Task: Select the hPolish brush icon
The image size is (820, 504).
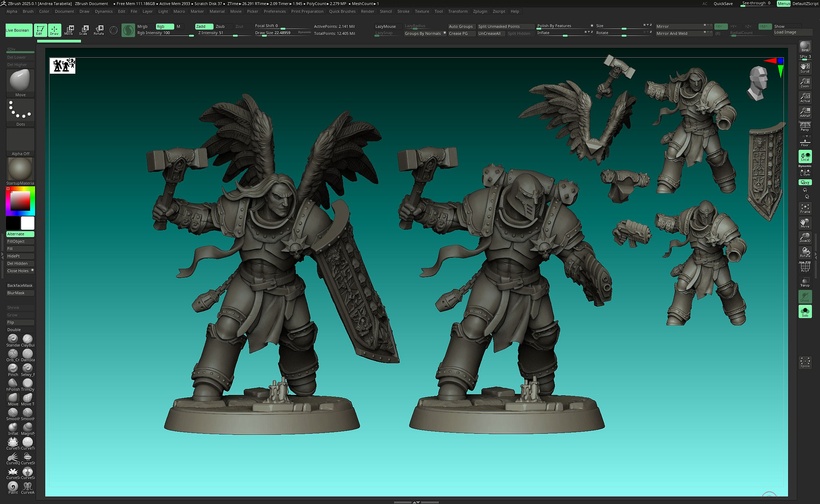Action: (13, 384)
